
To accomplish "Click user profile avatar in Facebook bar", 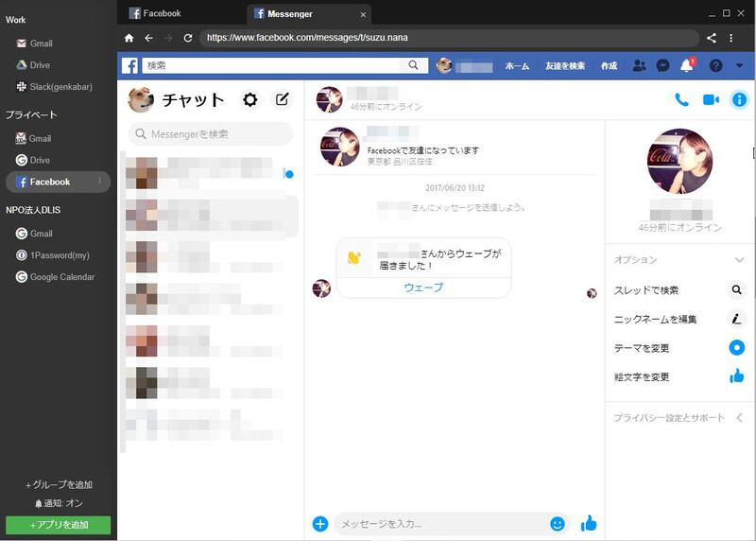I will [444, 65].
